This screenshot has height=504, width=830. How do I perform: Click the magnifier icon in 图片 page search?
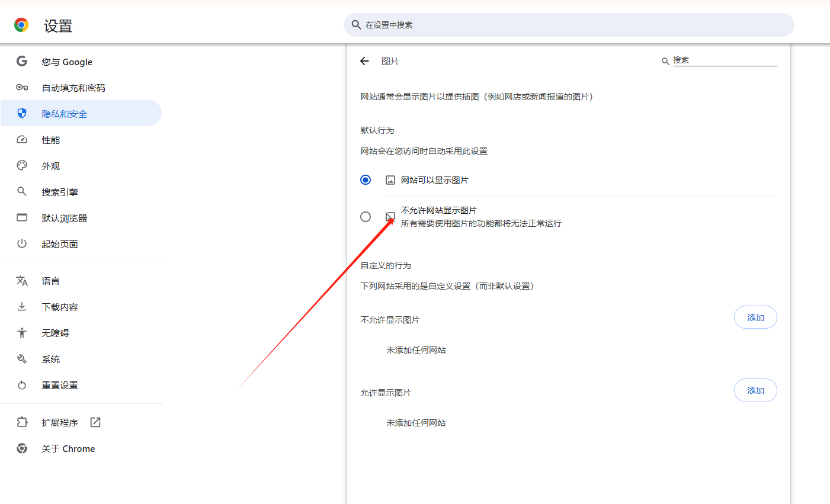point(665,61)
